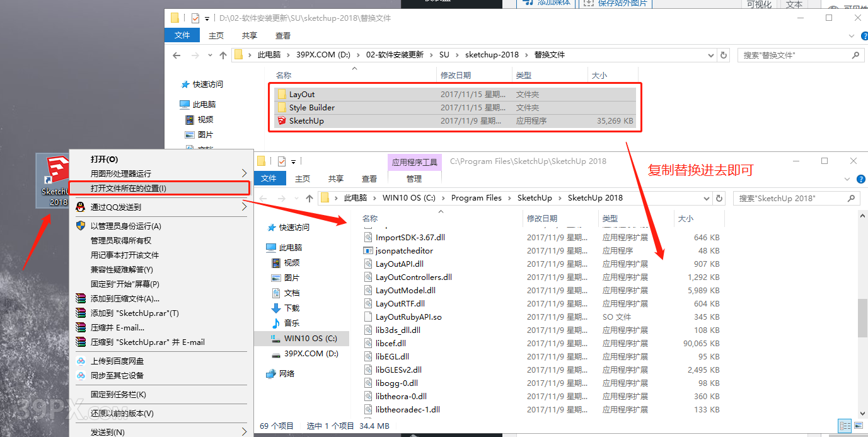Viewport: 868px width, 437px height.
Task: Click the 添加媒体 button in background window
Action: 547,3
